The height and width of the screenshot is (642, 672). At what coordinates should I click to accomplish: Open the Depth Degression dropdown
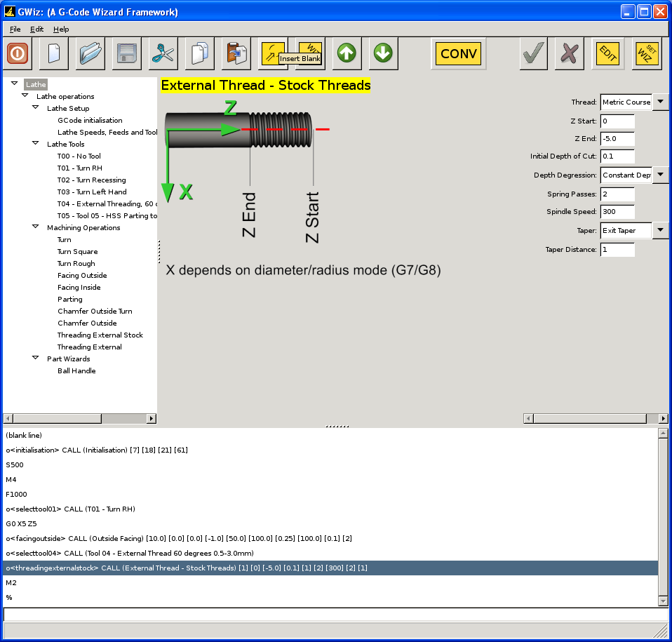tap(661, 175)
